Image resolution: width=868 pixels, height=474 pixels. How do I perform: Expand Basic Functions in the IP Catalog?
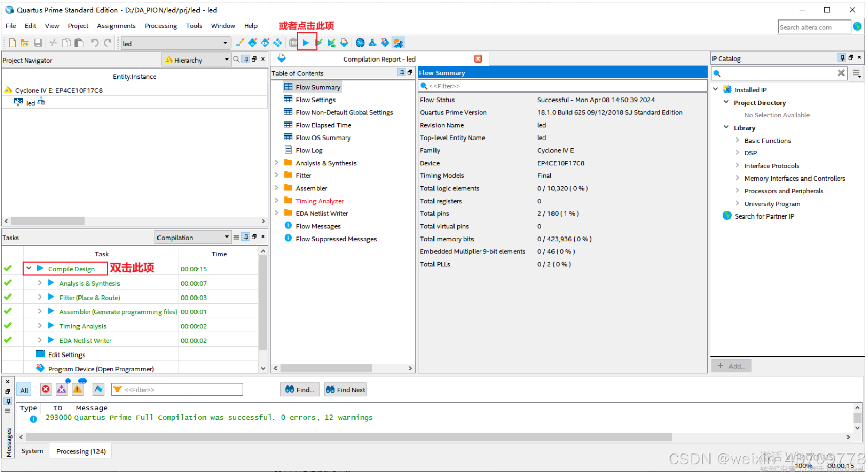(x=737, y=140)
